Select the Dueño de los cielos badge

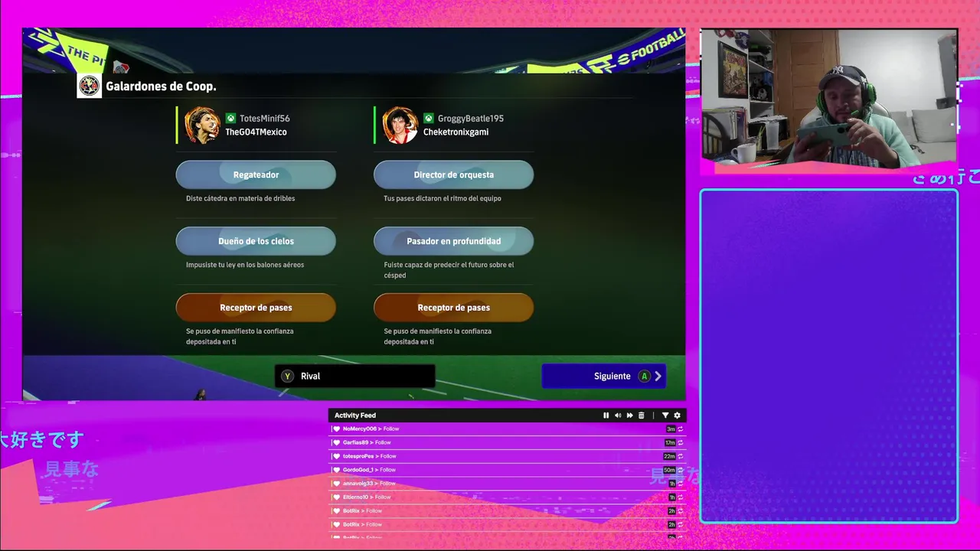[x=256, y=241]
